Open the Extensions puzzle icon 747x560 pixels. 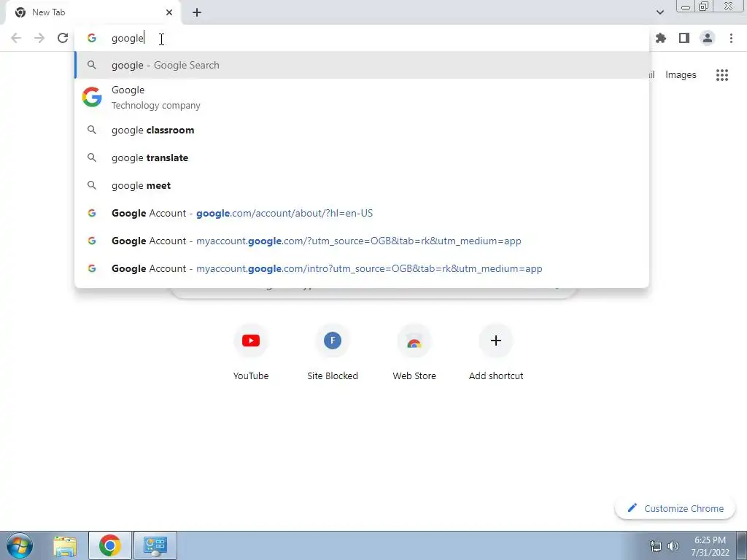[660, 38]
